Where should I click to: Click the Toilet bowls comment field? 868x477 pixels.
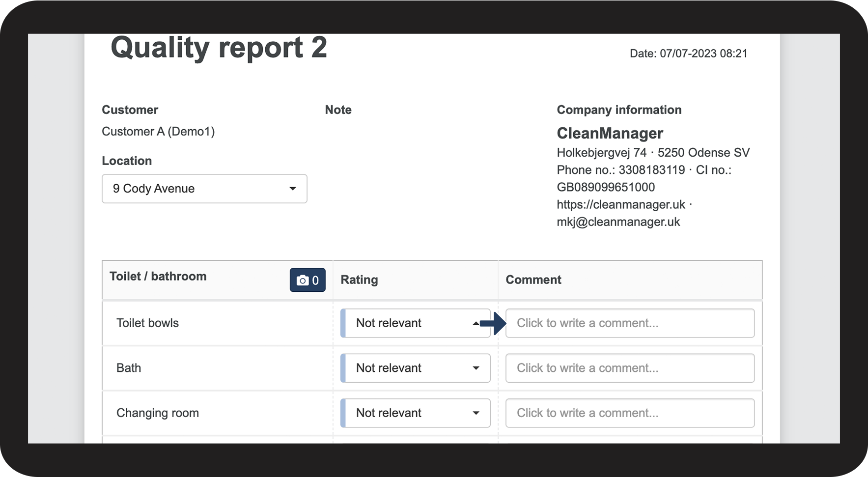pyautogui.click(x=630, y=323)
